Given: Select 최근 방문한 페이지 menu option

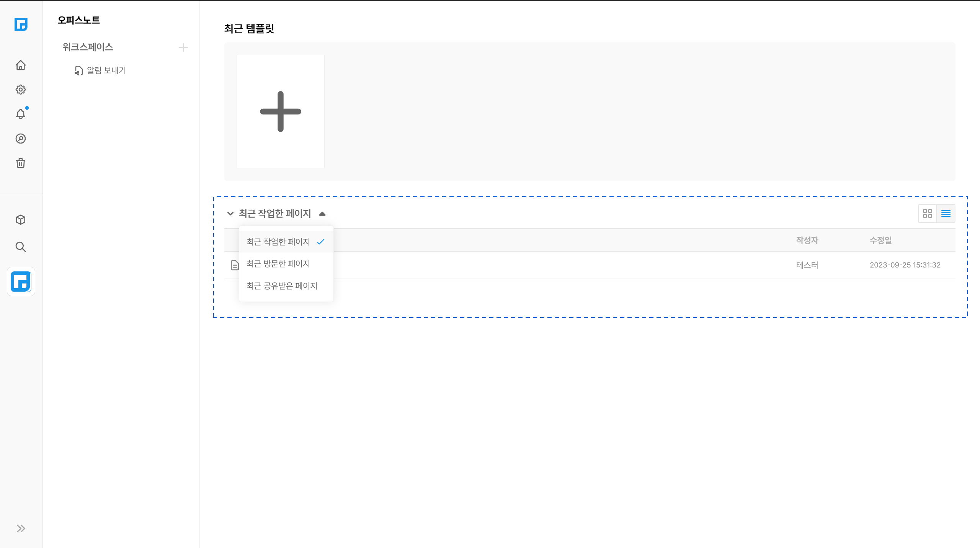Looking at the screenshot, I should pos(278,264).
